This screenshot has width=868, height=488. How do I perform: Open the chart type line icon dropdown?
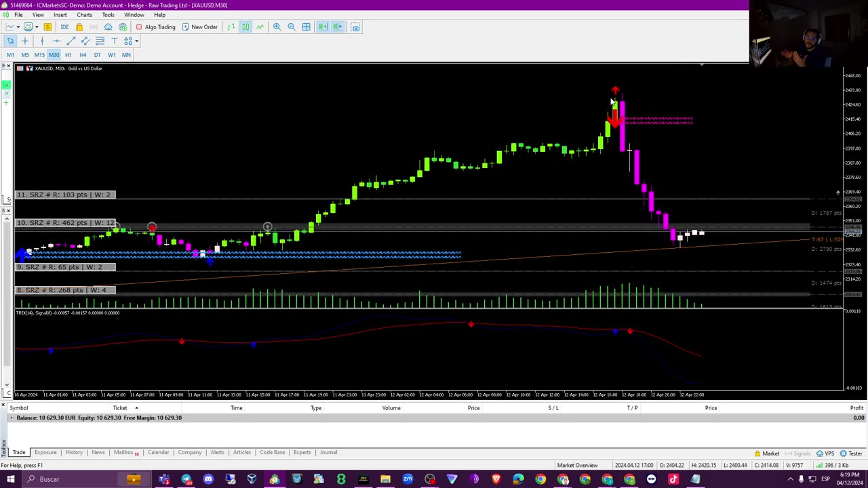click(10, 27)
